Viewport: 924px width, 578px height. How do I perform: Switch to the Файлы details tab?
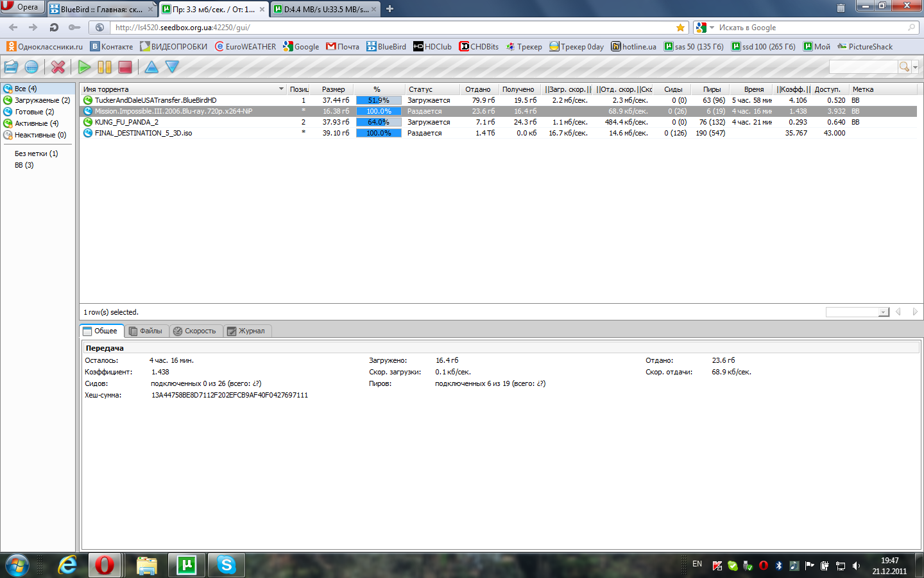point(146,331)
